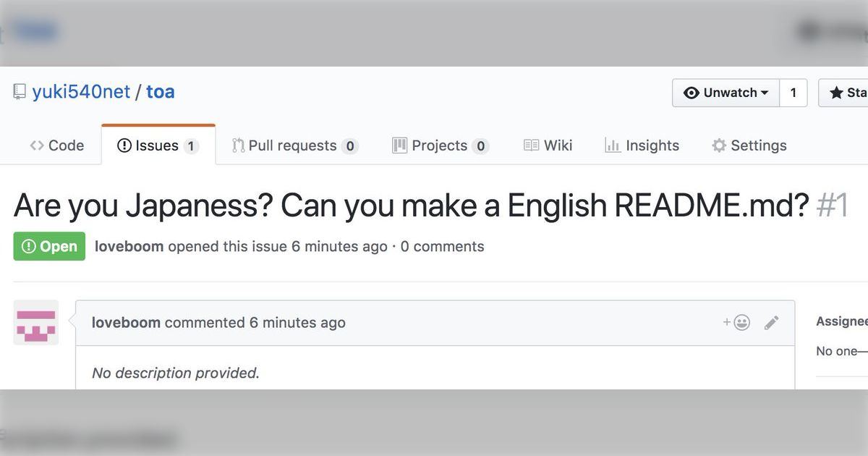Click the pencil edit comment icon

click(x=772, y=323)
